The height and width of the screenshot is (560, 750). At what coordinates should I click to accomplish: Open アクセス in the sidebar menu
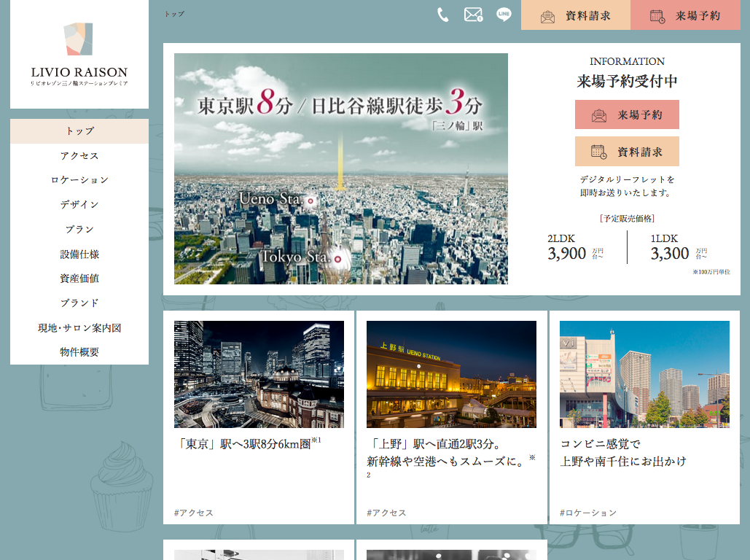(x=79, y=156)
